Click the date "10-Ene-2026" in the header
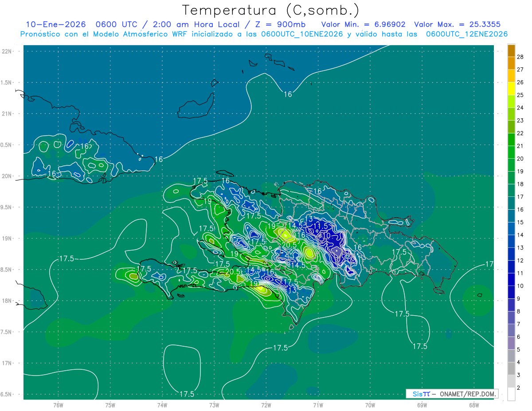This screenshot has height=411, width=532. [55, 24]
